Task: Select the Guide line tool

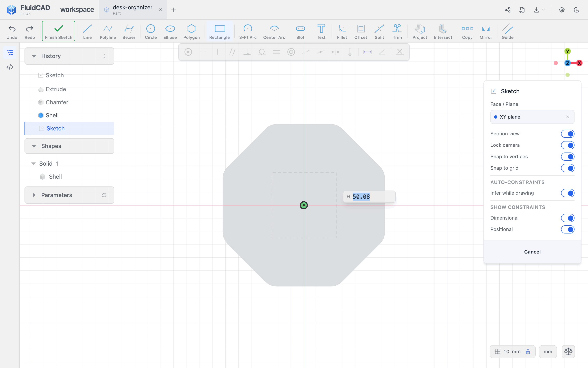Action: point(507,31)
